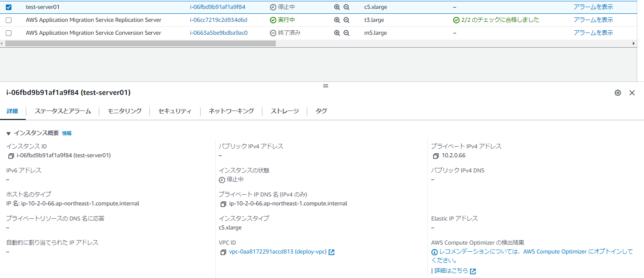Image resolution: width=644 pixels, height=278 pixels.
Task: Click 終了済み status in Conversion Server row
Action: [285, 33]
